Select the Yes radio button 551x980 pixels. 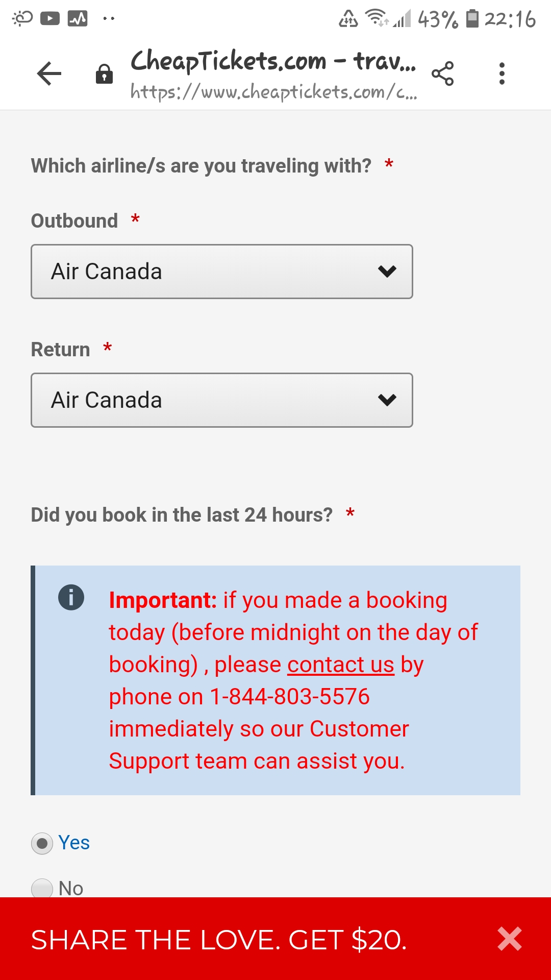coord(42,843)
